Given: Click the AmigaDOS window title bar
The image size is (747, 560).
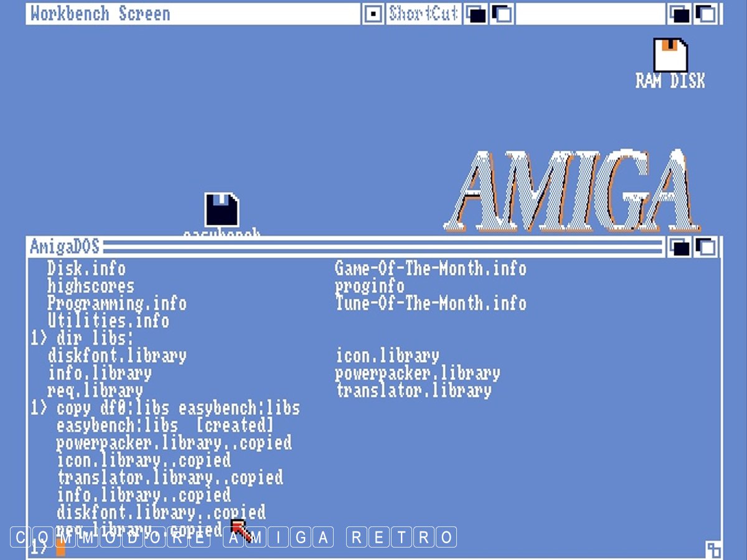Looking at the screenshot, I should [374, 247].
